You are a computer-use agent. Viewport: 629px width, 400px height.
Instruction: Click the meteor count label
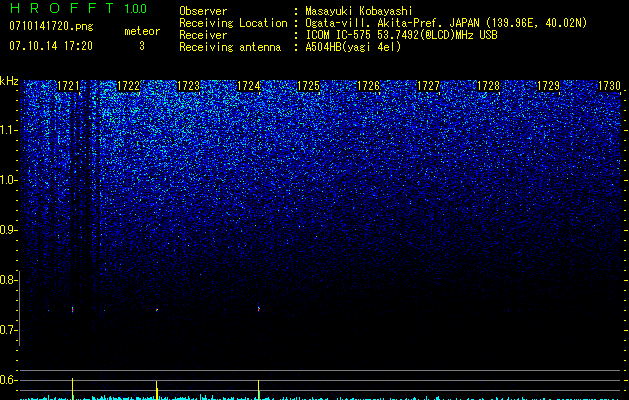(x=142, y=31)
